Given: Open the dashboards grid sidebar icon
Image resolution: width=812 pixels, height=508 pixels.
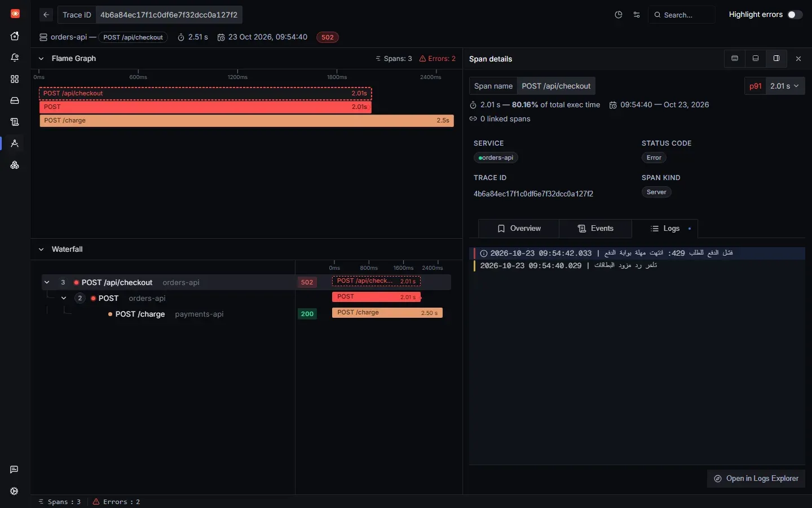Looking at the screenshot, I should pos(15,79).
